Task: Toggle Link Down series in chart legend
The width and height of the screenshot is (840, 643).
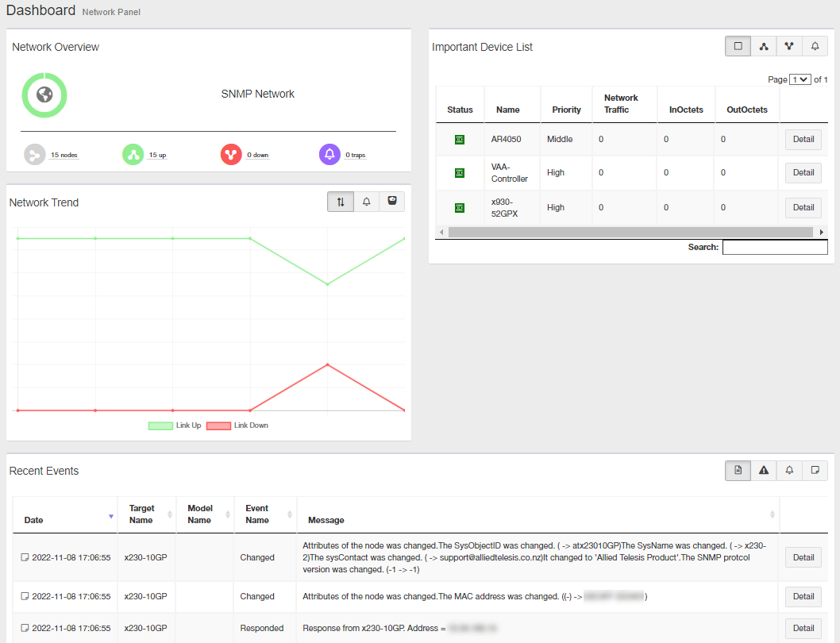Action: point(219,426)
